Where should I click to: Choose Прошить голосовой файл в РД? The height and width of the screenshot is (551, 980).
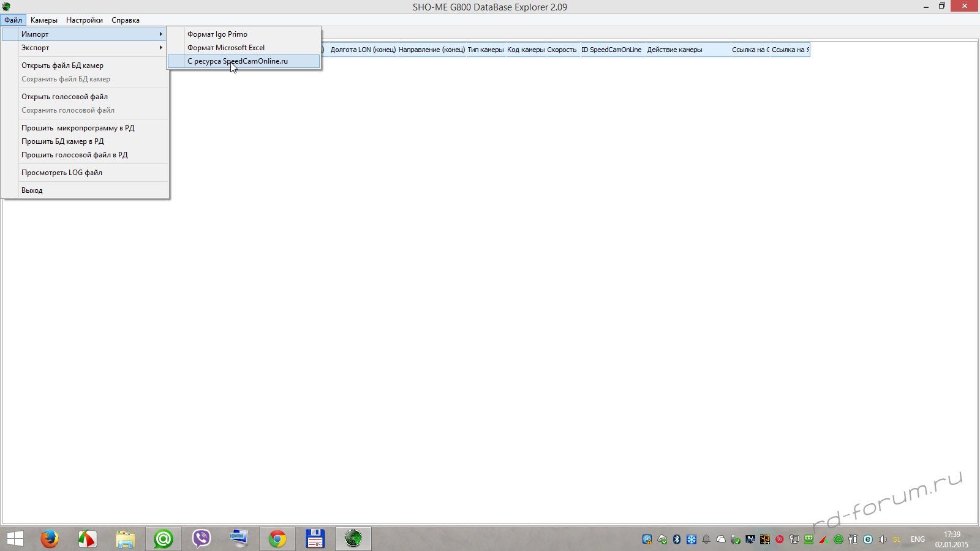[85, 155]
